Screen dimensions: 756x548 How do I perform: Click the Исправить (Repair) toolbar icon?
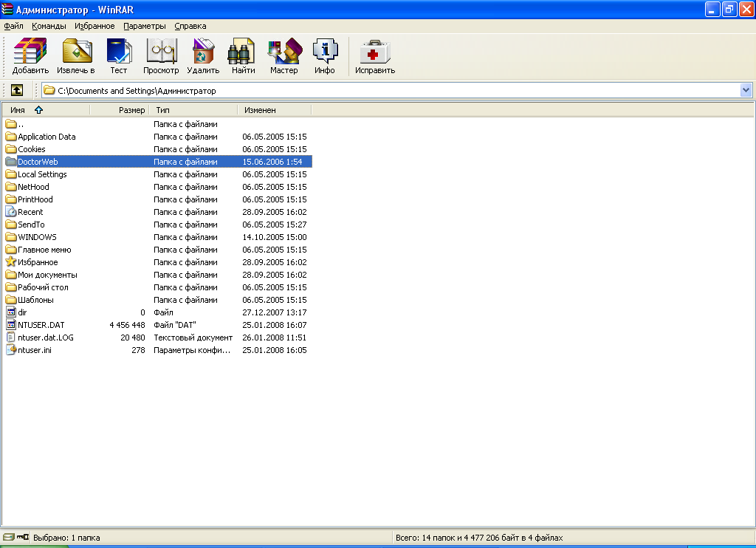[x=374, y=51]
